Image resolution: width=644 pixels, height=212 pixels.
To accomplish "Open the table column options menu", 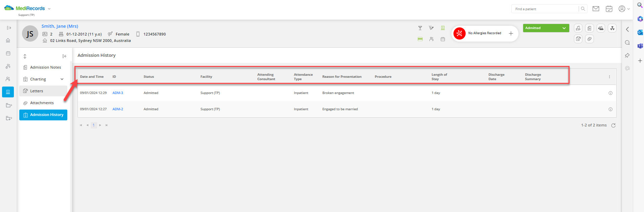I will [x=609, y=77].
